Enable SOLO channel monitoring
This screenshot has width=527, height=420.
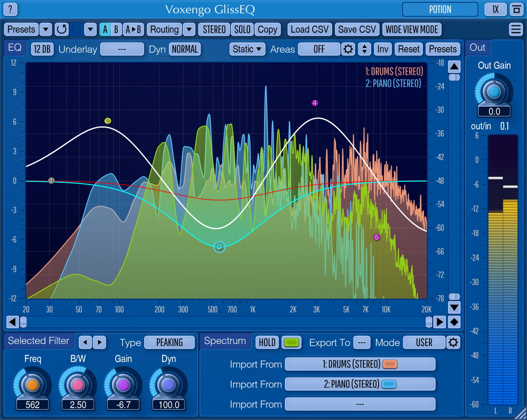click(242, 29)
